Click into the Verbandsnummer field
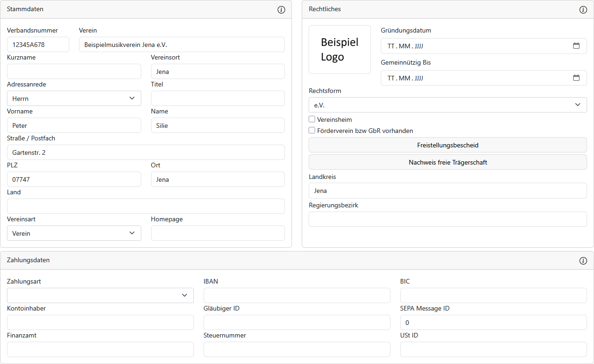 pyautogui.click(x=38, y=45)
